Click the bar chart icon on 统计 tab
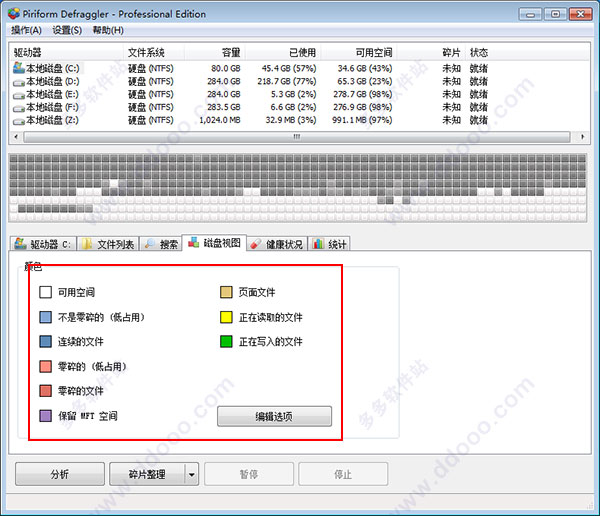600x516 pixels. tap(318, 243)
